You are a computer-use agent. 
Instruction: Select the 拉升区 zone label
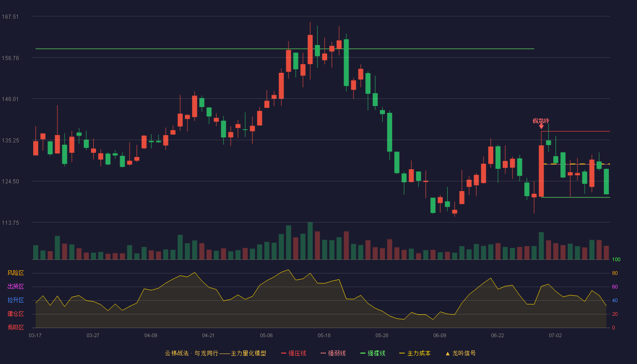(15, 300)
